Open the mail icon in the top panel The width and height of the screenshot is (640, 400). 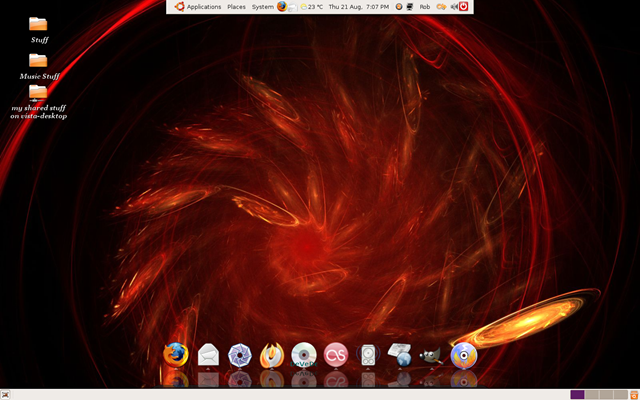tap(292, 8)
